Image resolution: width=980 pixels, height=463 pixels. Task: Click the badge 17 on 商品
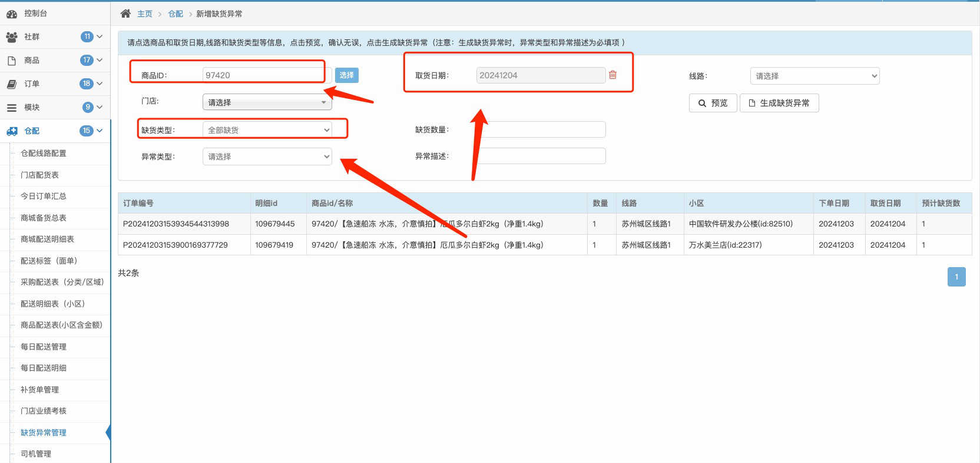click(x=87, y=60)
